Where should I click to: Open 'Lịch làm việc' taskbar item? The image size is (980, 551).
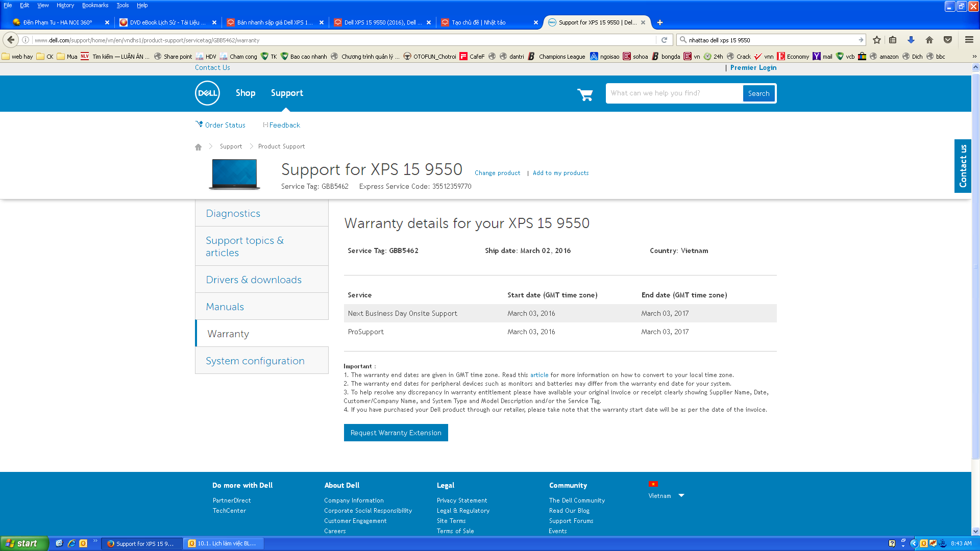coord(224,543)
